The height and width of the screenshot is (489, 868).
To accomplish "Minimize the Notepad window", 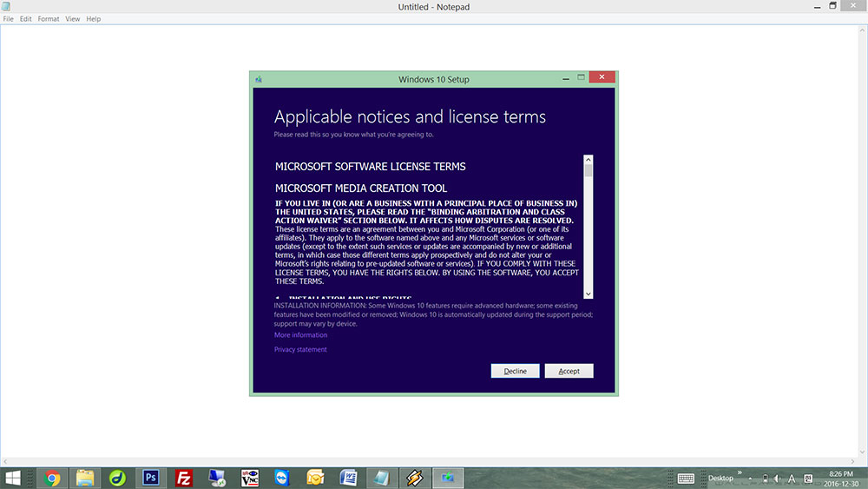I will tap(817, 7).
